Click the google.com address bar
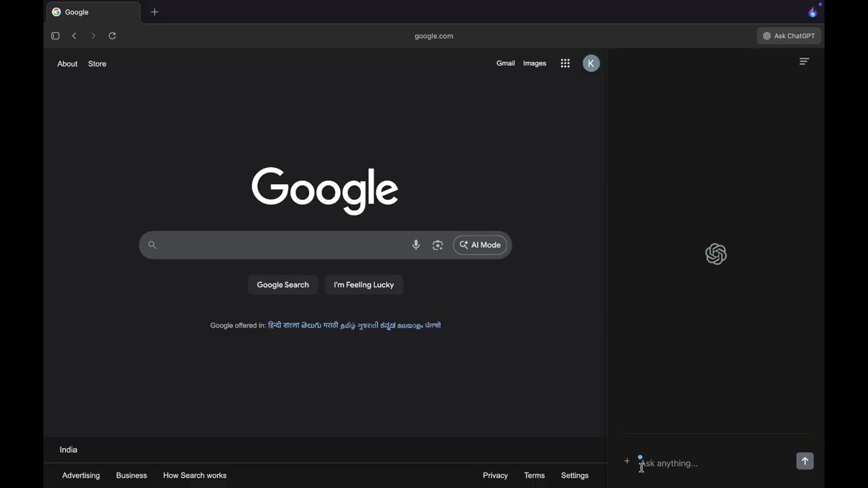This screenshot has height=488, width=868. click(x=434, y=36)
